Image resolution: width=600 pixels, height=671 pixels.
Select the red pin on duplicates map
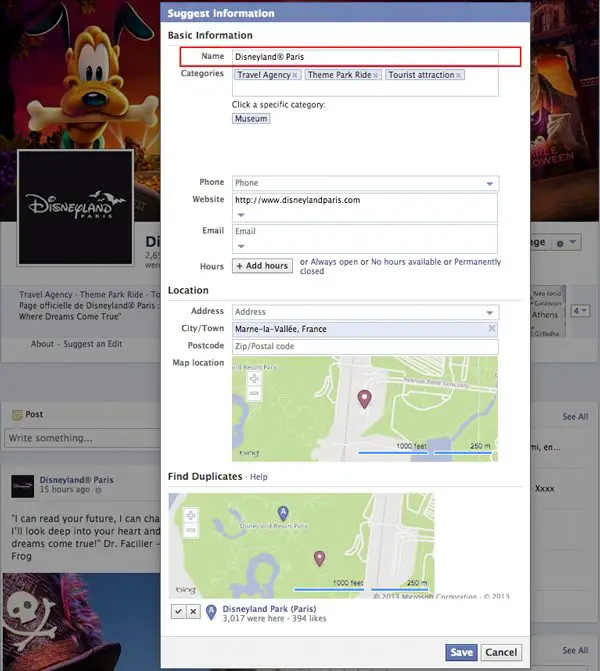(x=319, y=558)
